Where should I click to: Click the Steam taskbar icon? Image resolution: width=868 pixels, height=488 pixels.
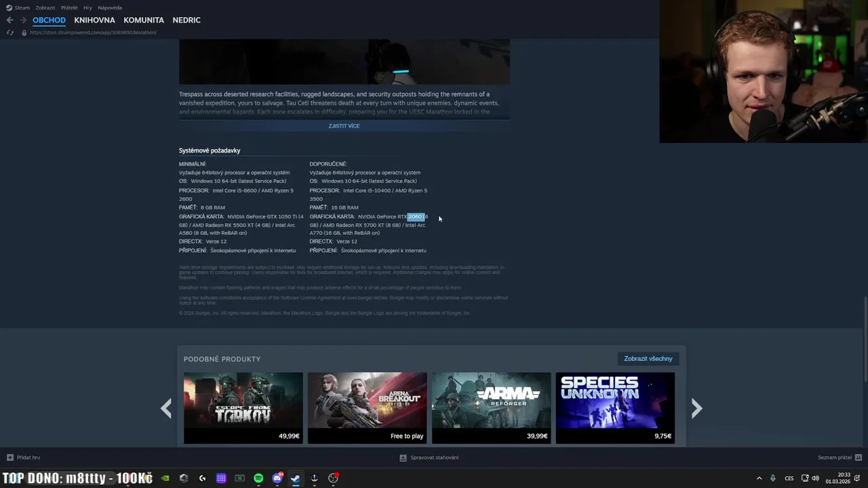click(x=296, y=478)
